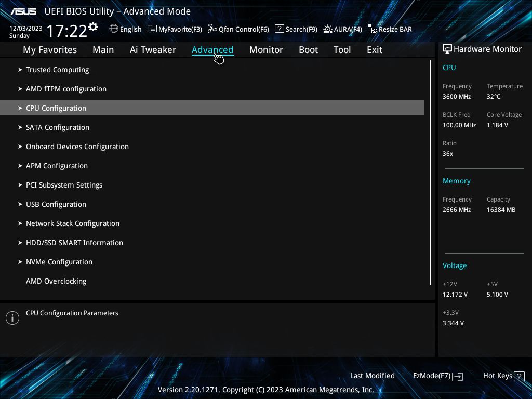
Task: Click +12V value 12.172 V
Action: pyautogui.click(x=455, y=295)
